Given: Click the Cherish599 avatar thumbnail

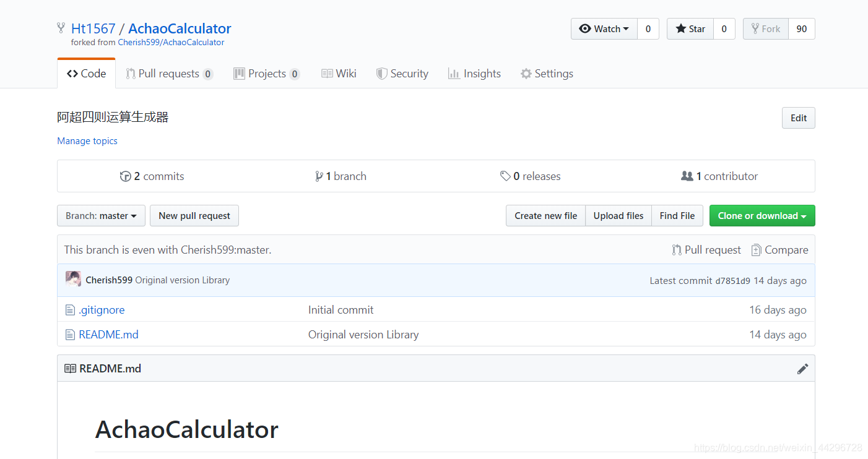Looking at the screenshot, I should pos(73,280).
